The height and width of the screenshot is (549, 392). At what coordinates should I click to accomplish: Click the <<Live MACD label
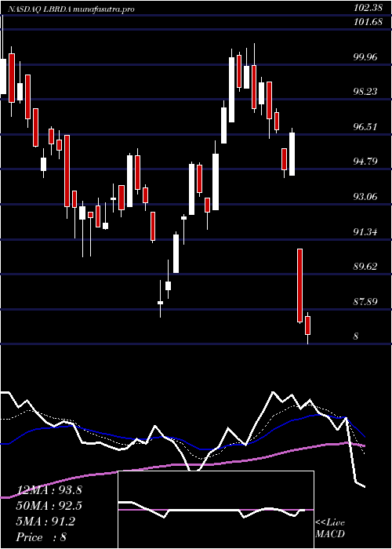330,529
